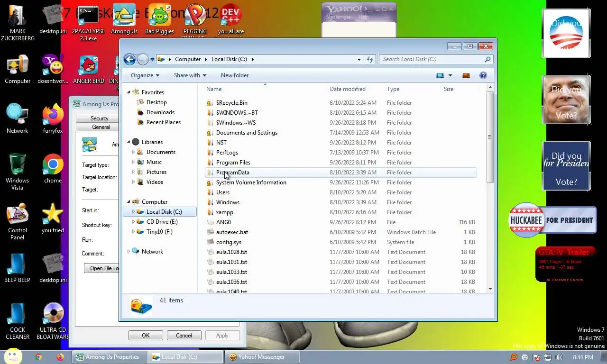
Task: Open the ANGER BIRD desktop icon
Action: click(89, 70)
